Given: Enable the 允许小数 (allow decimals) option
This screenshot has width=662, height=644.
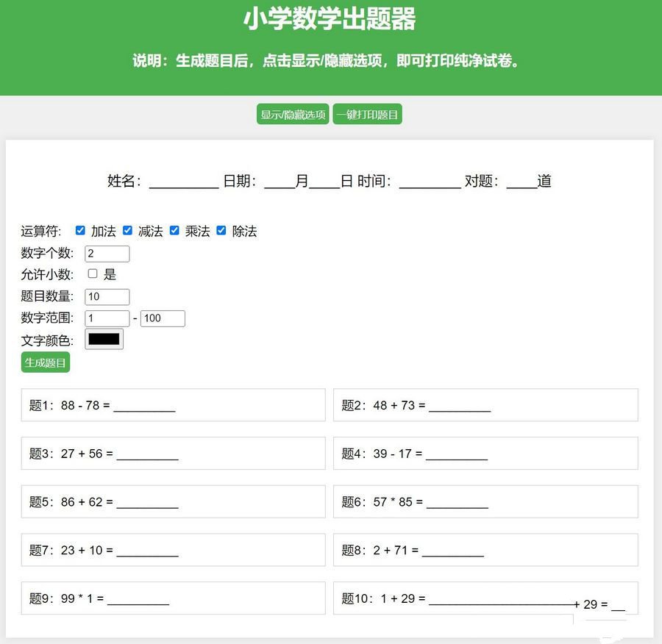Looking at the screenshot, I should 92,273.
